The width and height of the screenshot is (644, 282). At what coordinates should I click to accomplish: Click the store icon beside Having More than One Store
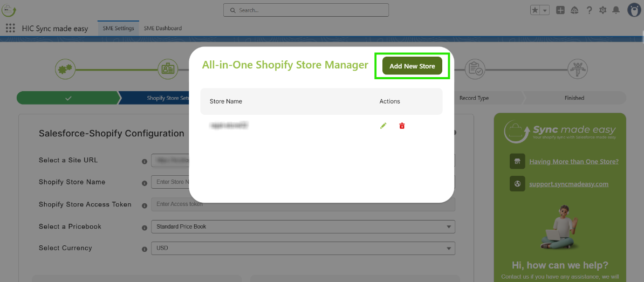(517, 161)
